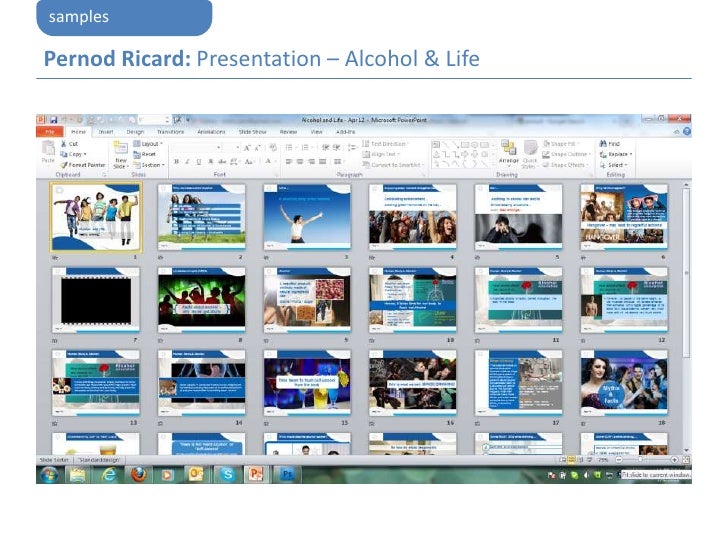Switch to the Slide Show ribbon tab
728x546 pixels.
coord(253,132)
